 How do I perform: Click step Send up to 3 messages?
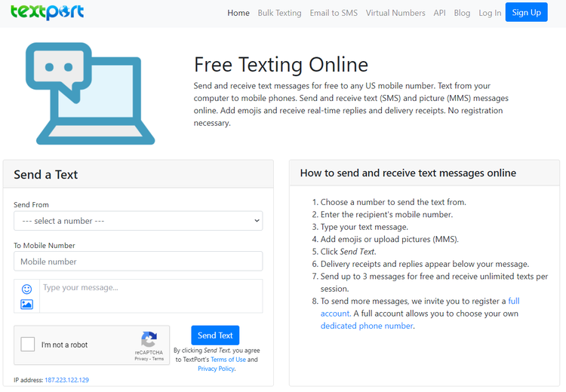(434, 283)
